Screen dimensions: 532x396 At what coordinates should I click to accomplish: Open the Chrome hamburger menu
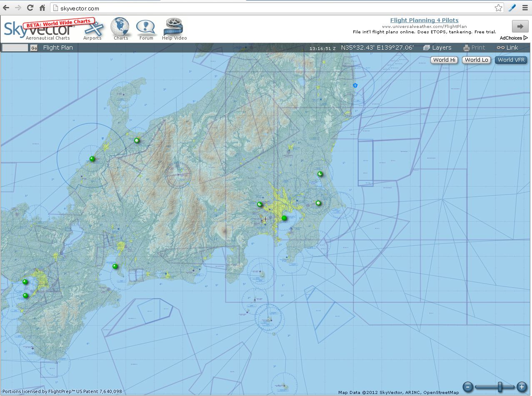[x=525, y=8]
